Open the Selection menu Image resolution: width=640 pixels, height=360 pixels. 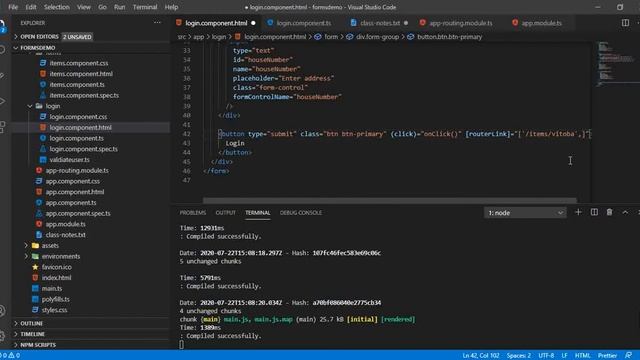coord(57,7)
